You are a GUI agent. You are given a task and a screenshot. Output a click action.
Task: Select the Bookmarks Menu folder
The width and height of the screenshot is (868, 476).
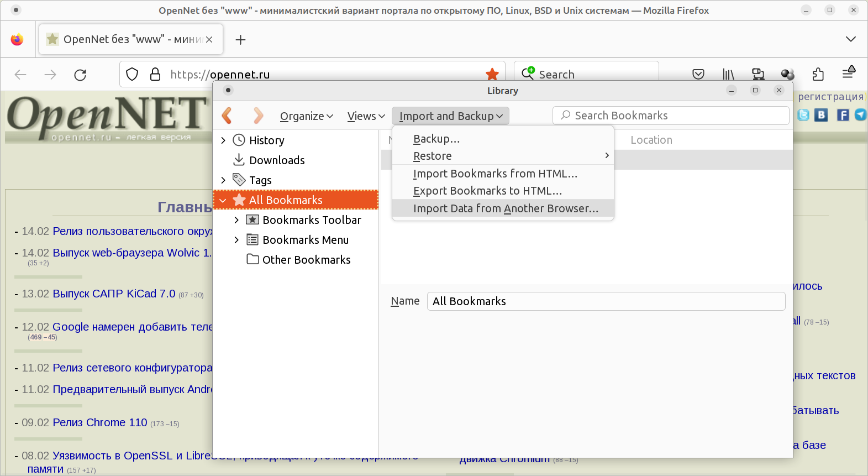coord(306,240)
